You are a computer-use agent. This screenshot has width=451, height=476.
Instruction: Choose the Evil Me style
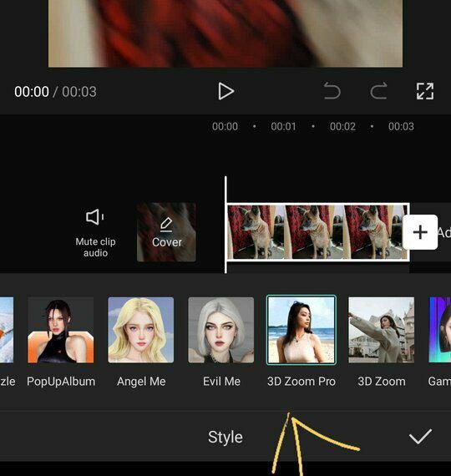coord(221,330)
